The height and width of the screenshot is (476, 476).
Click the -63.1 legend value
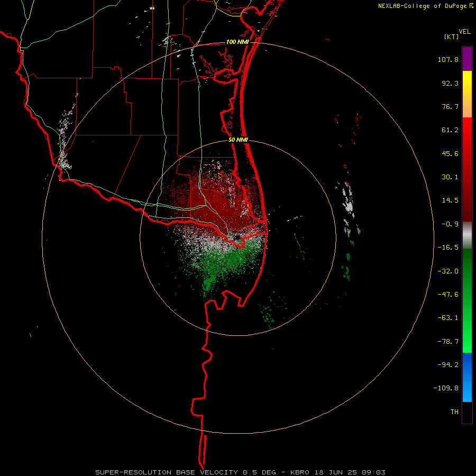point(448,318)
